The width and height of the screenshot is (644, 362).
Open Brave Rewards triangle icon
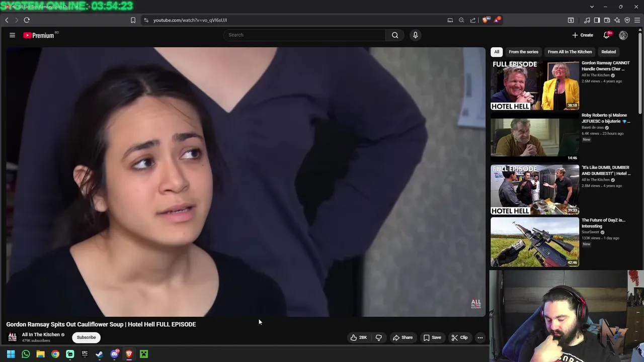[x=497, y=20]
